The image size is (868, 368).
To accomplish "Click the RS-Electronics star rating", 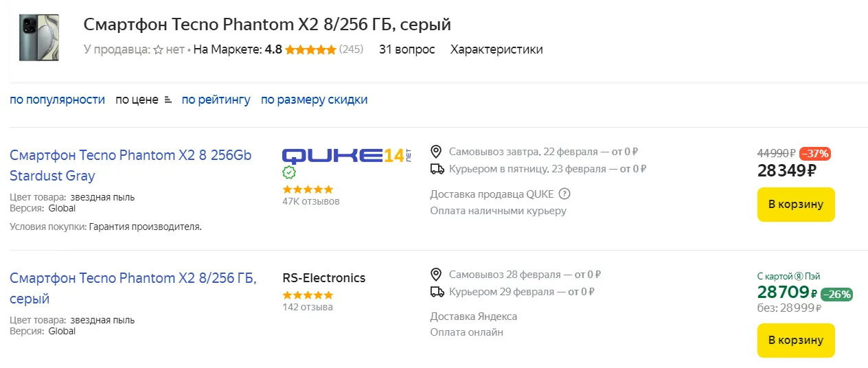I will 308,295.
